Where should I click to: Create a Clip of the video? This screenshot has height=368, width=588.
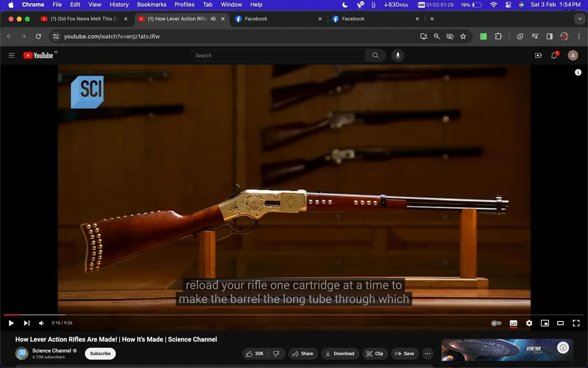click(x=375, y=353)
